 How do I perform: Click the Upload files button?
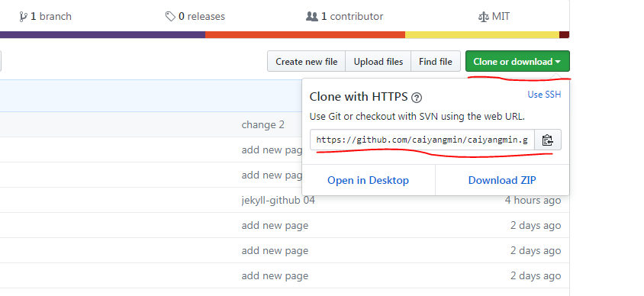tap(378, 61)
